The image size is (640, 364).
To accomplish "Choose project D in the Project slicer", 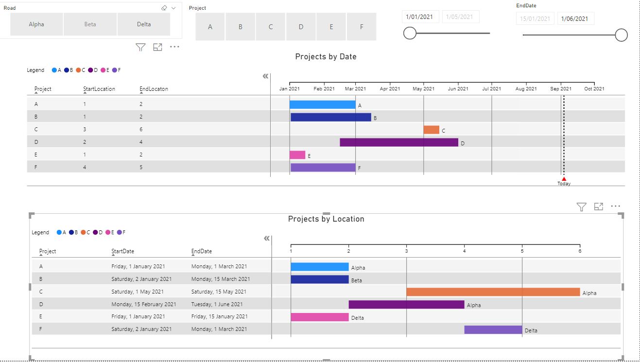I will pyautogui.click(x=301, y=27).
